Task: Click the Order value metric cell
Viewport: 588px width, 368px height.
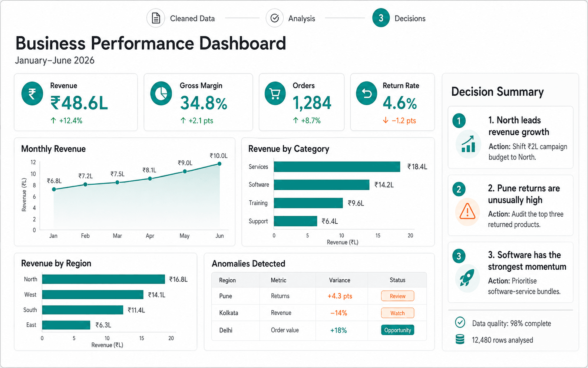Action: click(x=285, y=330)
